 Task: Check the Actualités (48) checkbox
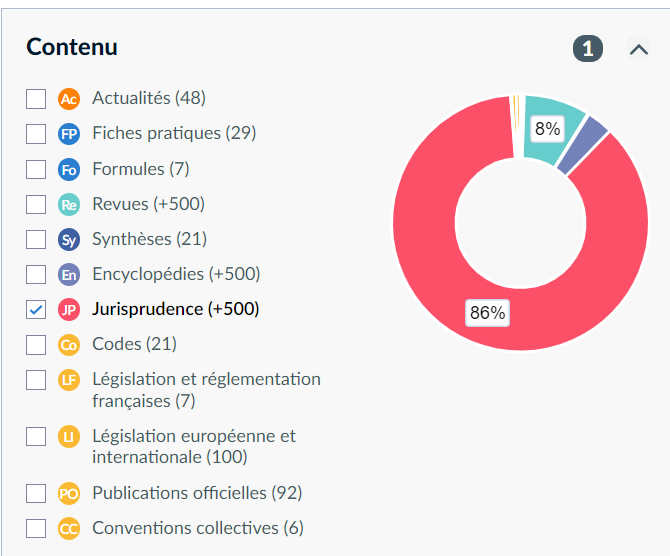click(x=36, y=99)
